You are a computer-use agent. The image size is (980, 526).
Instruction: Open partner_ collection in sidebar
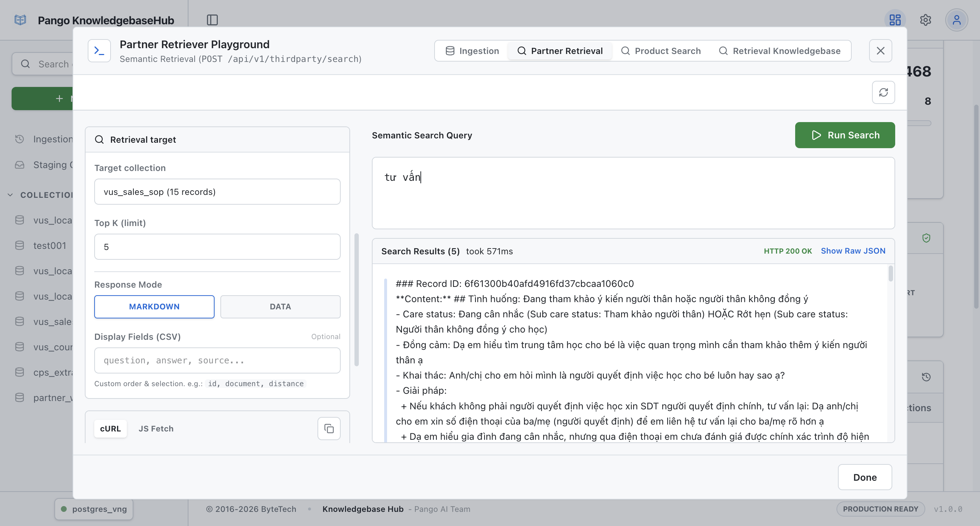click(53, 398)
